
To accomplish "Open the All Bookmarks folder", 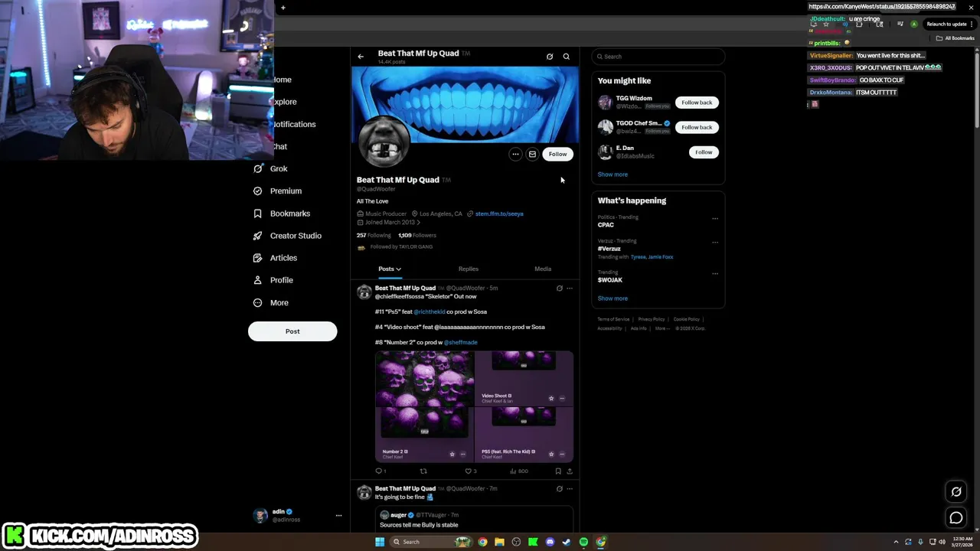I will click(955, 38).
